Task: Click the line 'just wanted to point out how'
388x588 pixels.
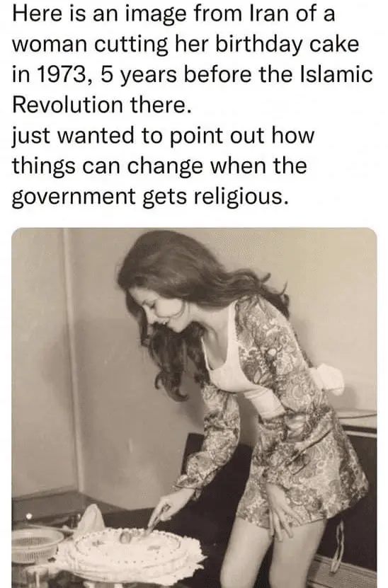Action: pyautogui.click(x=163, y=135)
